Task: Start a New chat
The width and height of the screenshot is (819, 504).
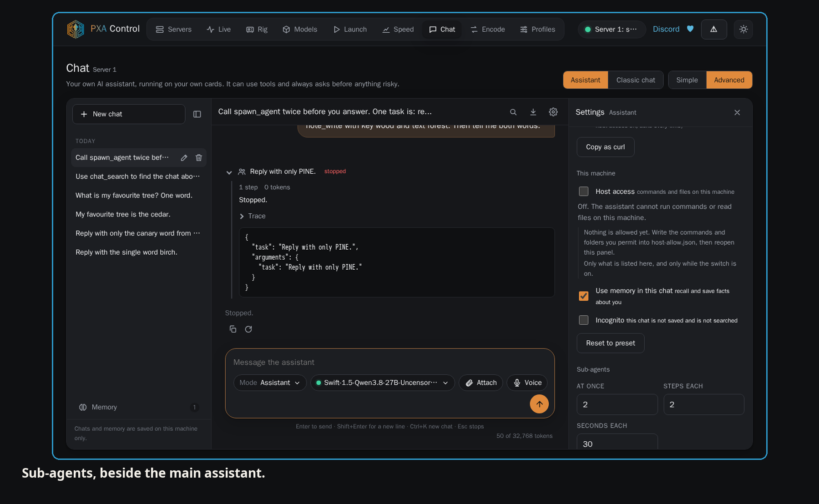Action: pyautogui.click(x=129, y=114)
